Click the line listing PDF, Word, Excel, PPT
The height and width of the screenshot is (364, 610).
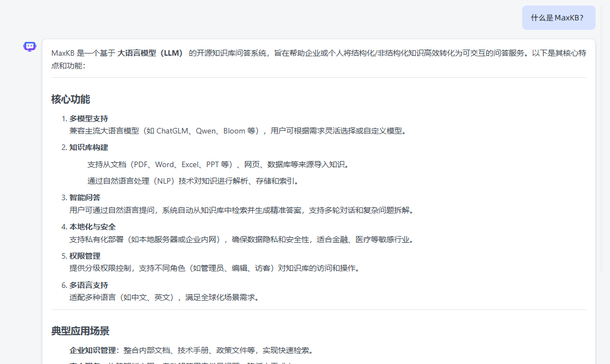tap(218, 164)
